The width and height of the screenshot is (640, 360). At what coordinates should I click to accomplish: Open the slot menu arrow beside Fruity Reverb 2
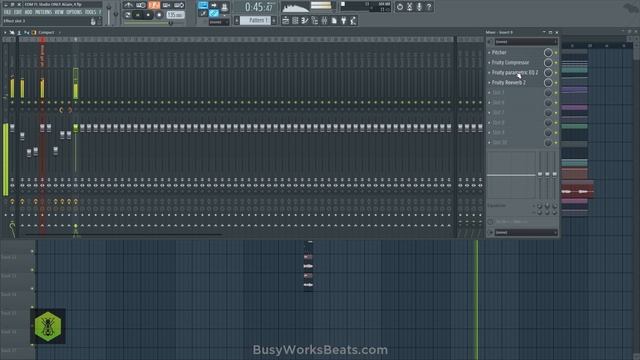click(x=489, y=82)
